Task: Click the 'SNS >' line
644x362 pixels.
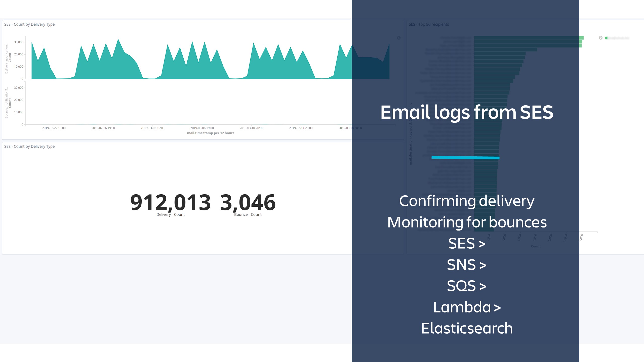Action: point(467,265)
